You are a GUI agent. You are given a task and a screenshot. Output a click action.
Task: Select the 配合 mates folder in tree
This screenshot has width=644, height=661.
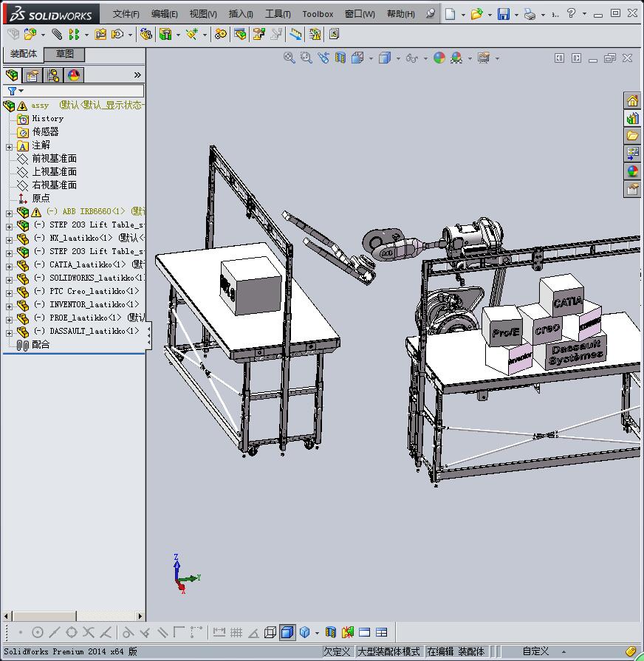(x=41, y=344)
